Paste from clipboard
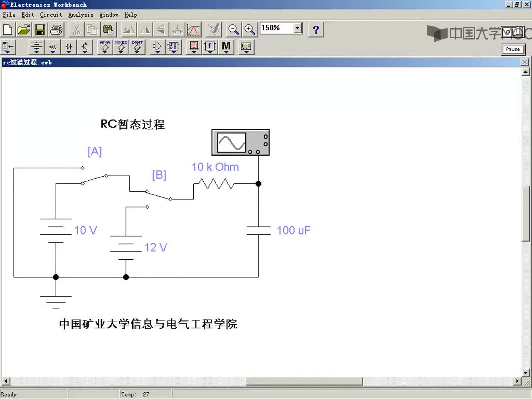 pos(108,30)
